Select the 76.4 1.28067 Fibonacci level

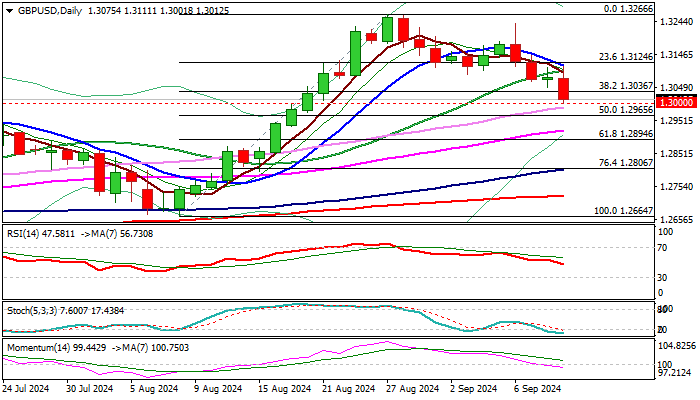point(626,163)
